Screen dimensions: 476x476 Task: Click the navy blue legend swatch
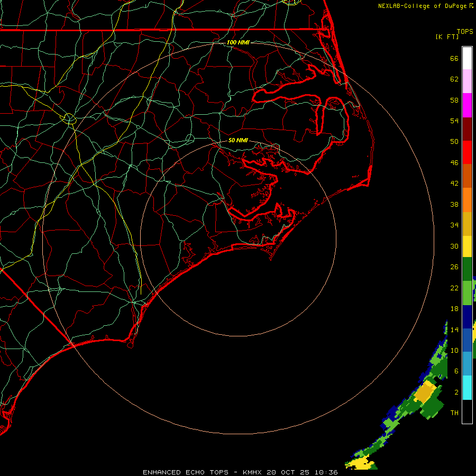click(467, 317)
